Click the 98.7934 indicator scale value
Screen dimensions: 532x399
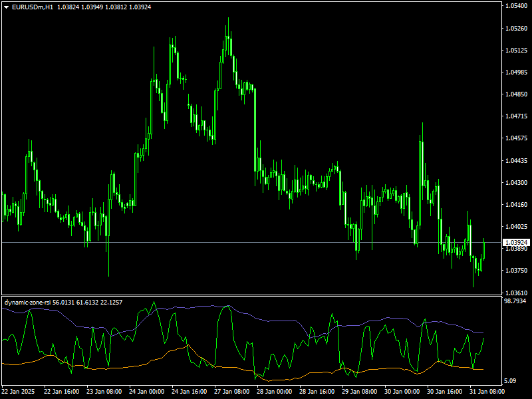pyautogui.click(x=515, y=301)
